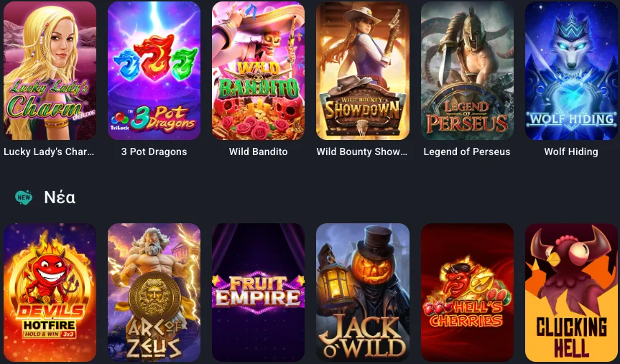Click the Wild Bandito caption text
Screen dimensions: 620x364
(258, 151)
